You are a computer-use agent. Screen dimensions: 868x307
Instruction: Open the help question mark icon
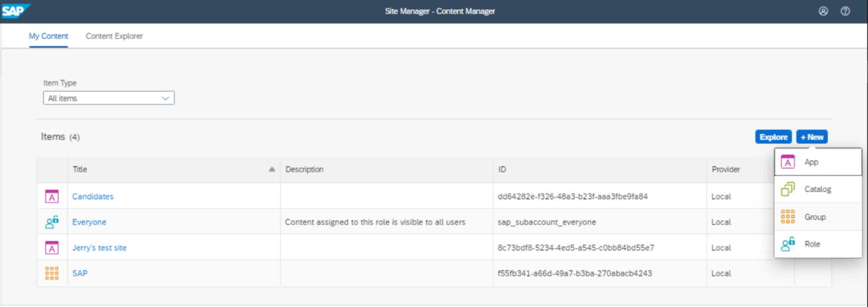(845, 11)
